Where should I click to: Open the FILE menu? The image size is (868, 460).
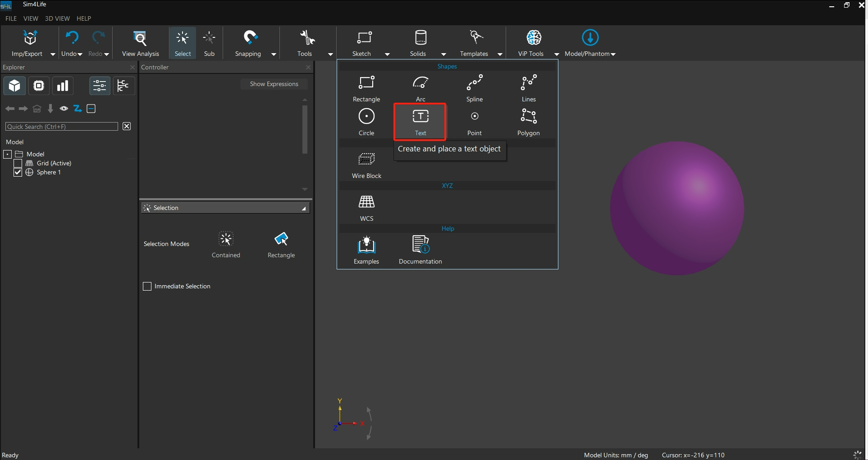click(11, 18)
